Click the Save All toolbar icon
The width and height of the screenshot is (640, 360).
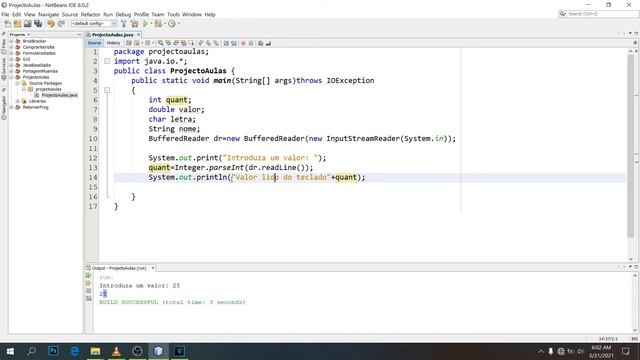click(x=38, y=24)
